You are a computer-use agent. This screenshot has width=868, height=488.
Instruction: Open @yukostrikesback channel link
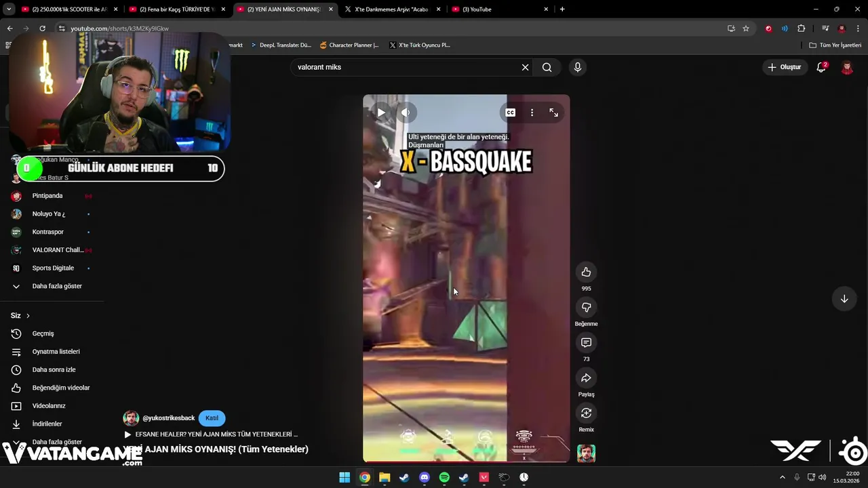click(x=168, y=418)
